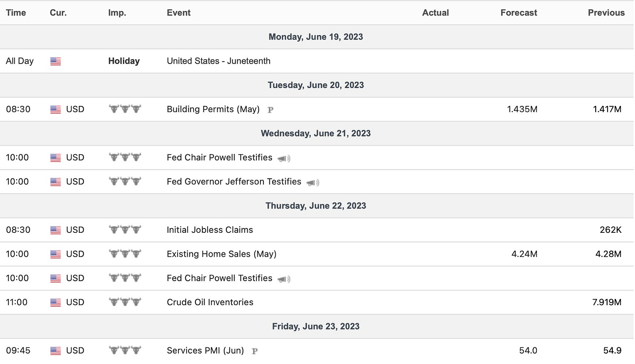Click the Imp. column header
The width and height of the screenshot is (635, 364).
coord(117,13)
